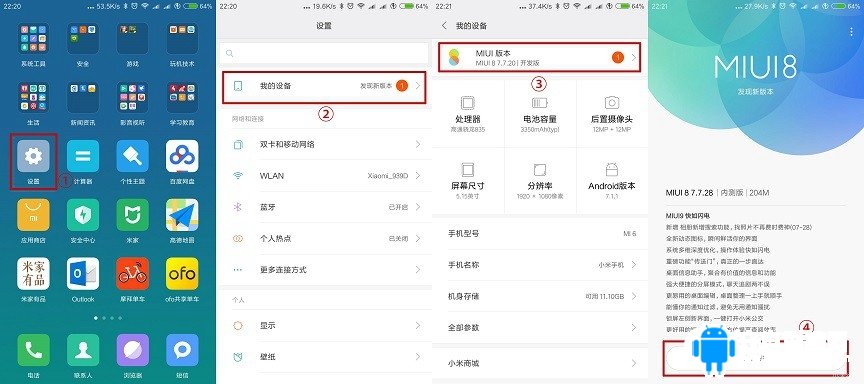Launch the 高德地图 maps app
The height and width of the screenshot is (384, 864).
coord(182,215)
